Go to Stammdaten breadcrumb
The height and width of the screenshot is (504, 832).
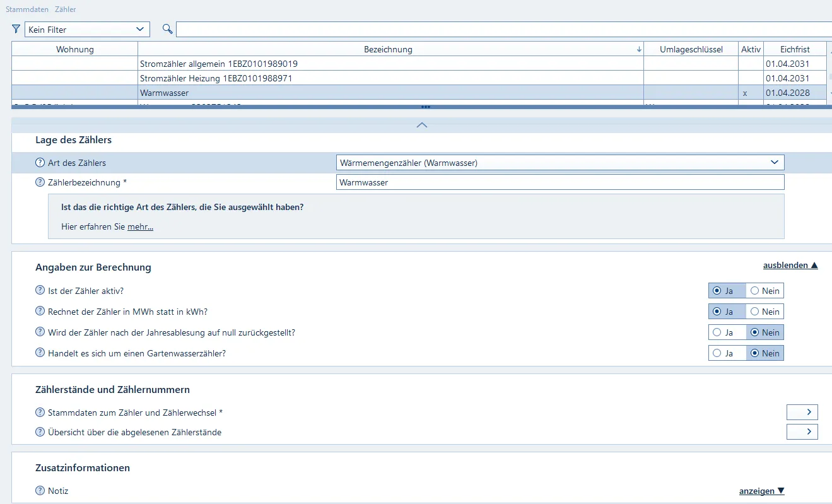27,9
